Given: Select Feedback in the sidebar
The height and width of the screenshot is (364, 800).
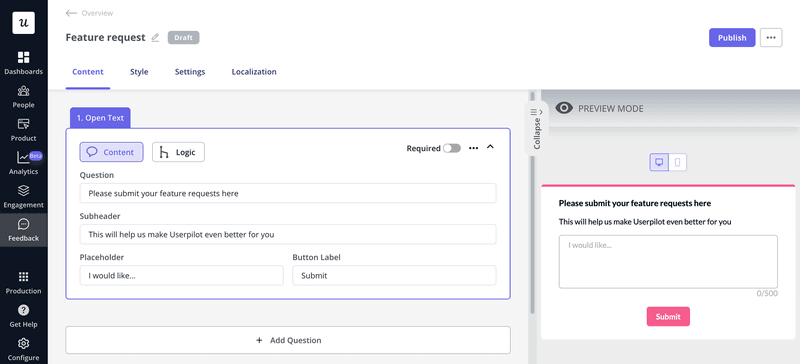Looking at the screenshot, I should (23, 230).
